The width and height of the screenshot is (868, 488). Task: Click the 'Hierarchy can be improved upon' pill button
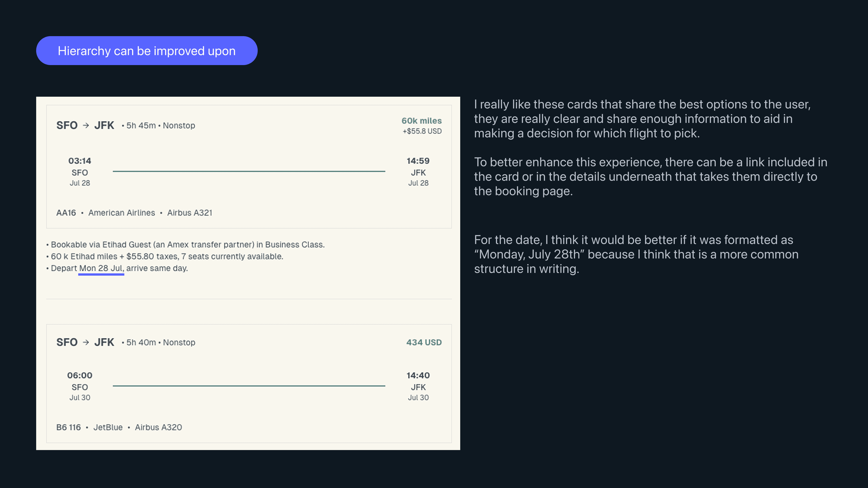(x=146, y=51)
